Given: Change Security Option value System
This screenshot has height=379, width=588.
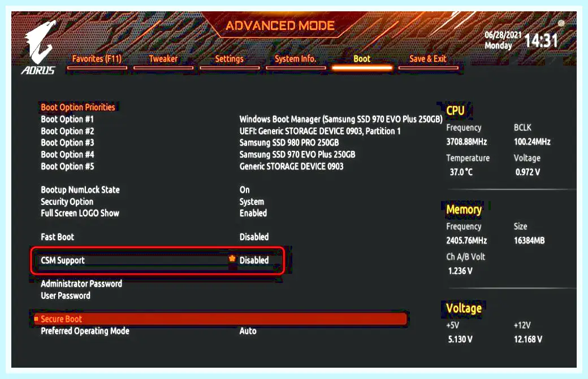Looking at the screenshot, I should [x=252, y=202].
